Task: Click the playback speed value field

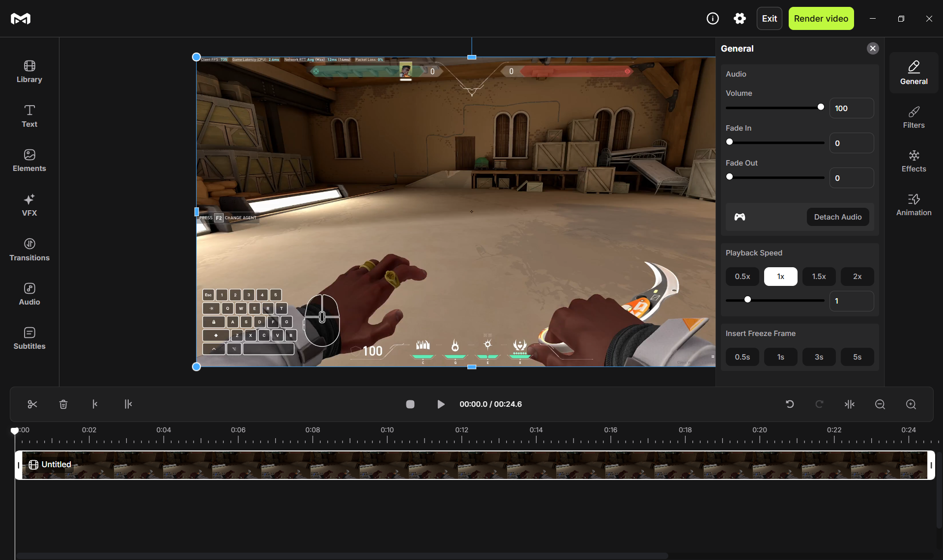Action: click(x=852, y=301)
